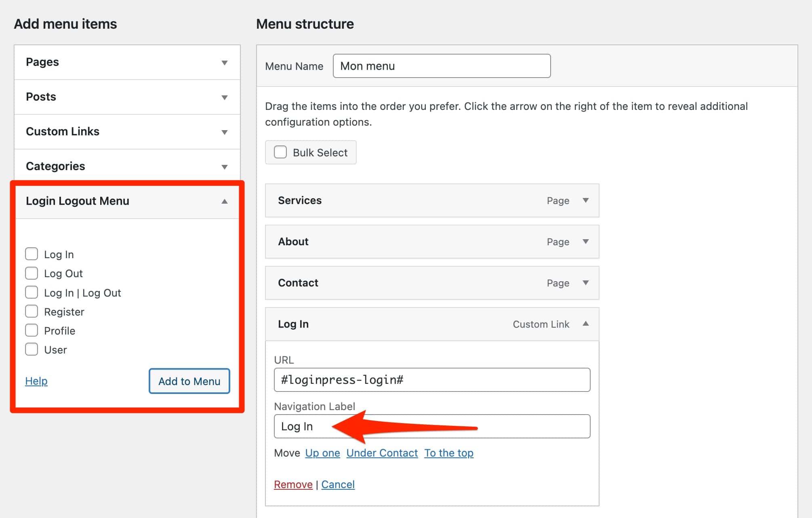Image resolution: width=812 pixels, height=518 pixels.
Task: Open the Help link
Action: pyautogui.click(x=36, y=381)
